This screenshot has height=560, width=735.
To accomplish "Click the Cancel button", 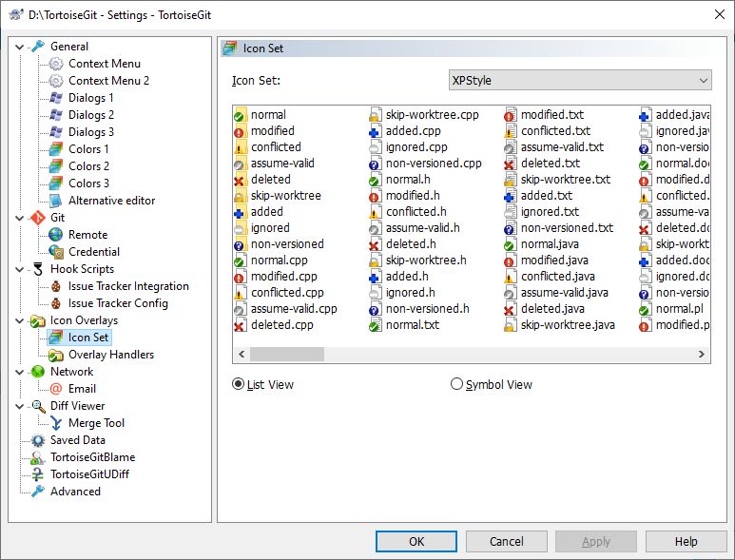I will [x=506, y=542].
